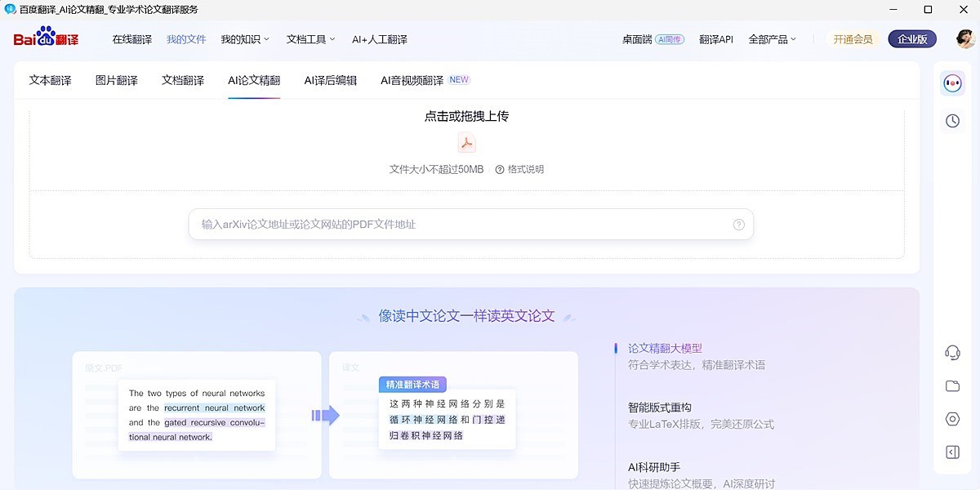
Task: Open the folder icon in right sidebar
Action: coord(951,385)
